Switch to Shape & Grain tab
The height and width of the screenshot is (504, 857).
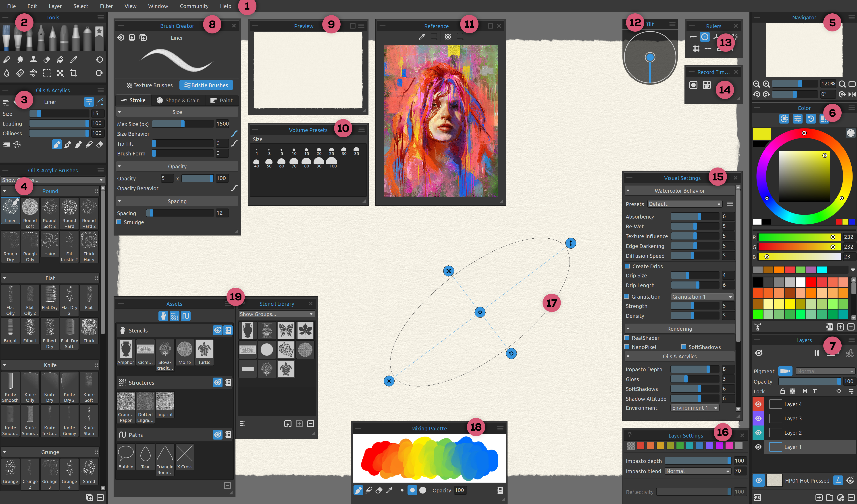pyautogui.click(x=178, y=100)
